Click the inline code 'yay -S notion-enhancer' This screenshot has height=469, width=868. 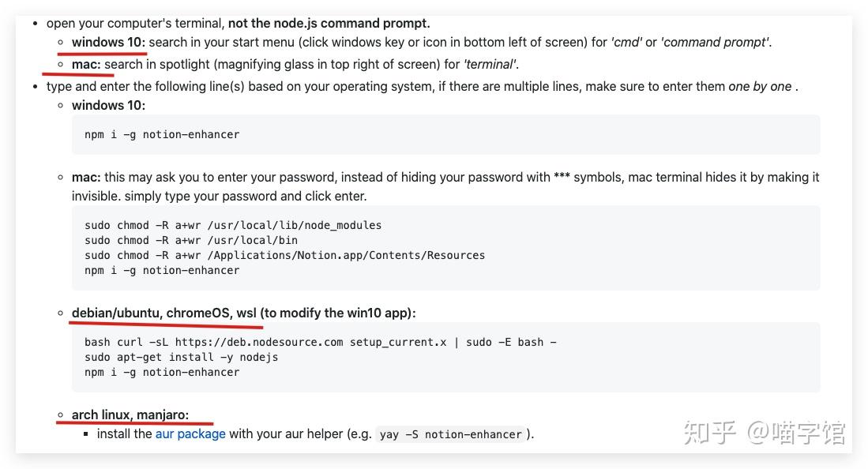coord(450,434)
